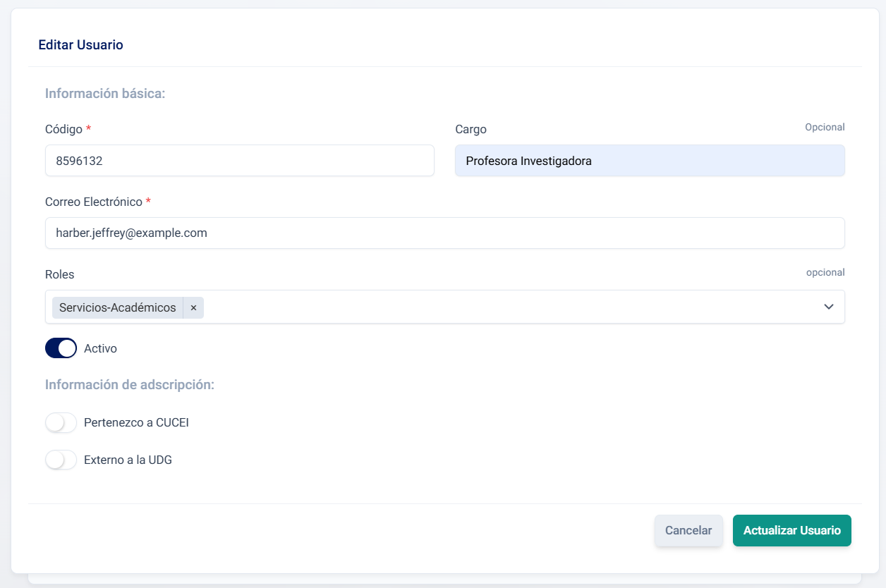Click the Cargo field with Profesora Investigadora

649,161
